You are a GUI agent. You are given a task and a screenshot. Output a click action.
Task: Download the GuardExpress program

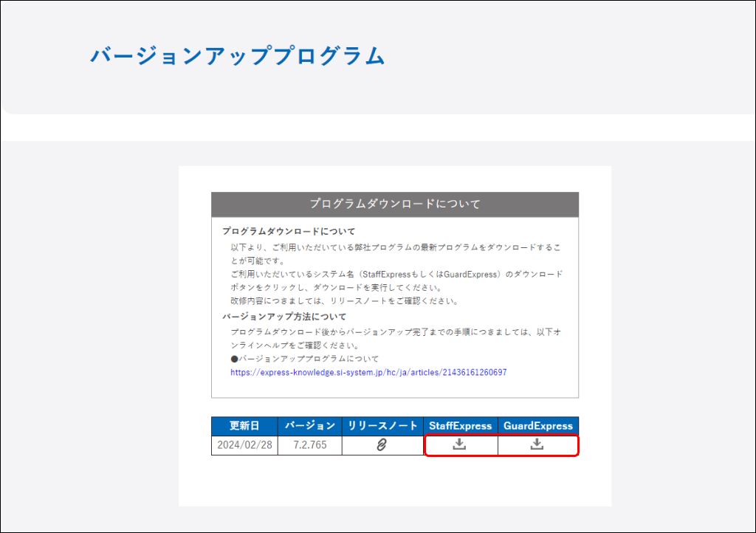[x=537, y=444]
